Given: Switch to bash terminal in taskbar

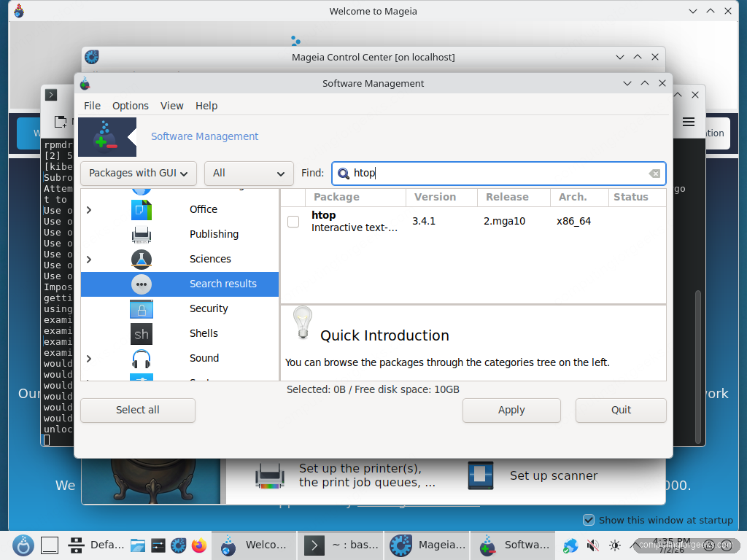Looking at the screenshot, I should (x=341, y=545).
